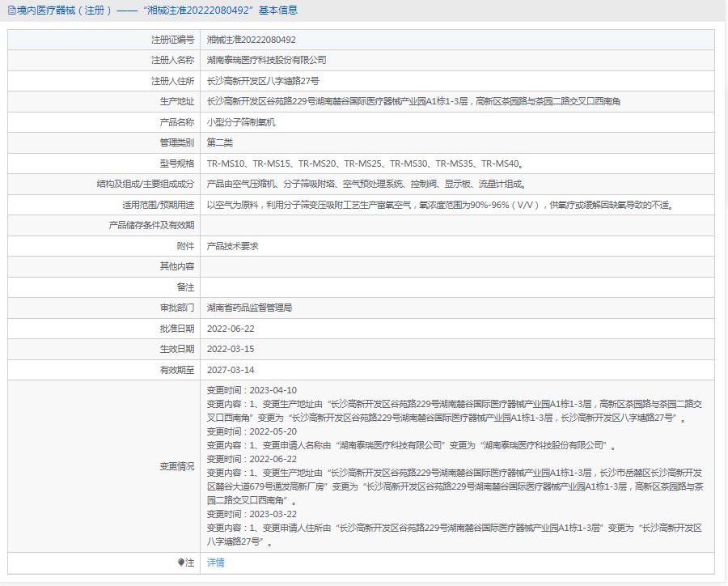Viewport: 728px width, 586px height.
Task: Click the 注册人名称 label
Action: coord(173,61)
